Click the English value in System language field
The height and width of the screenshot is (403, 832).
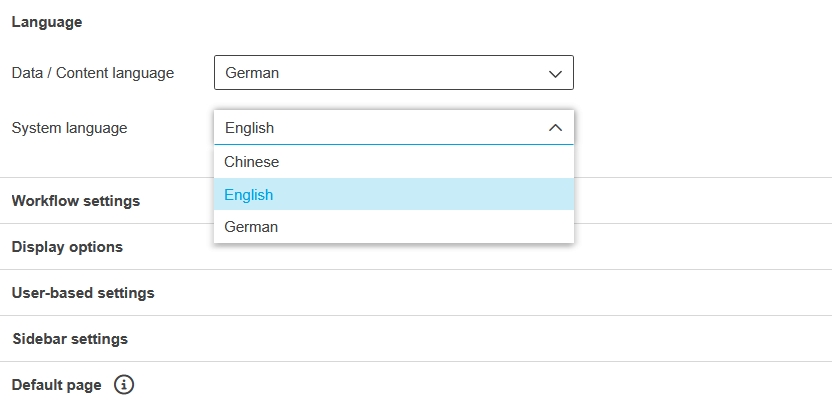click(249, 128)
